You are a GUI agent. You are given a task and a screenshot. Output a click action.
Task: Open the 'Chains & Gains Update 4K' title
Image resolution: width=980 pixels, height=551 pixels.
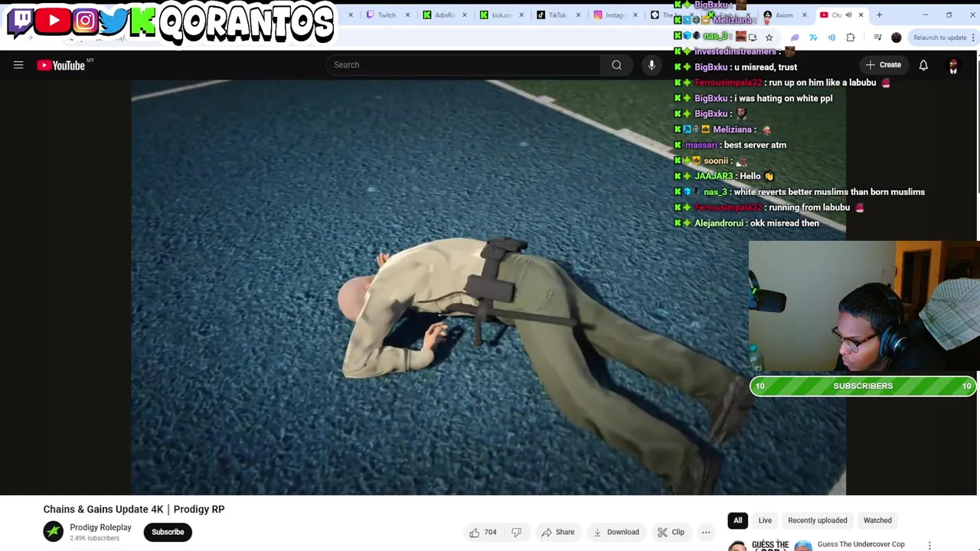tap(134, 509)
